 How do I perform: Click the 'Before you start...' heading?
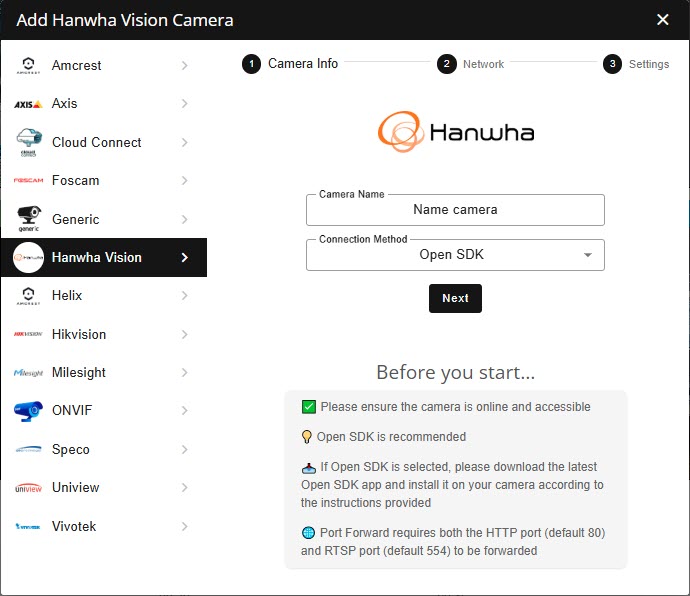(x=456, y=372)
